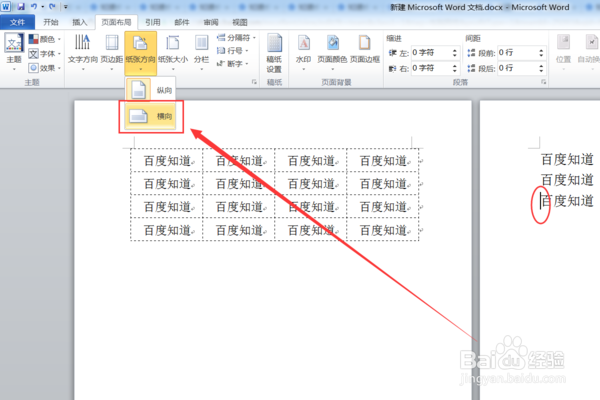The height and width of the screenshot is (400, 600).
Task: Open Watermark (水印) menu
Action: tap(303, 52)
